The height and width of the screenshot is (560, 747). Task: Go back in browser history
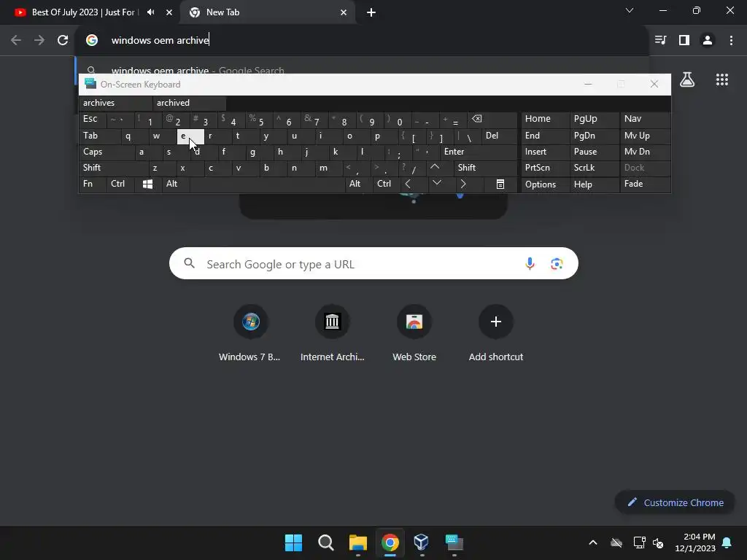click(16, 40)
